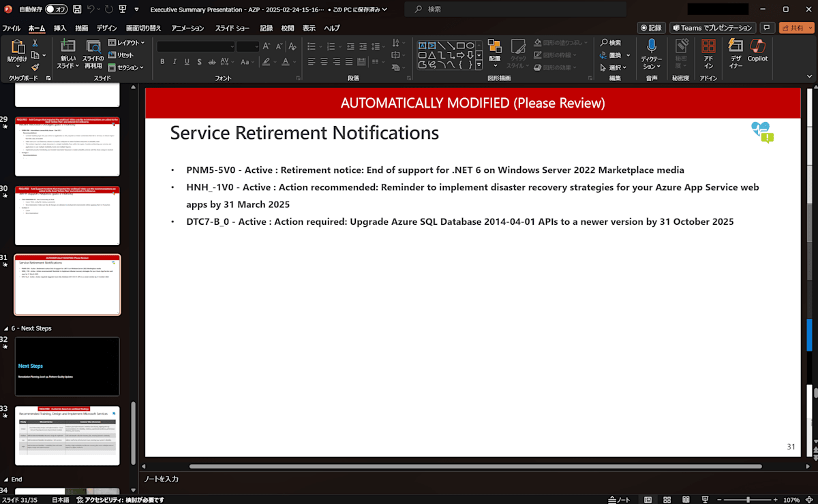Select the Dictation microphone icon
Screen dimensions: 818x504
[652, 46]
